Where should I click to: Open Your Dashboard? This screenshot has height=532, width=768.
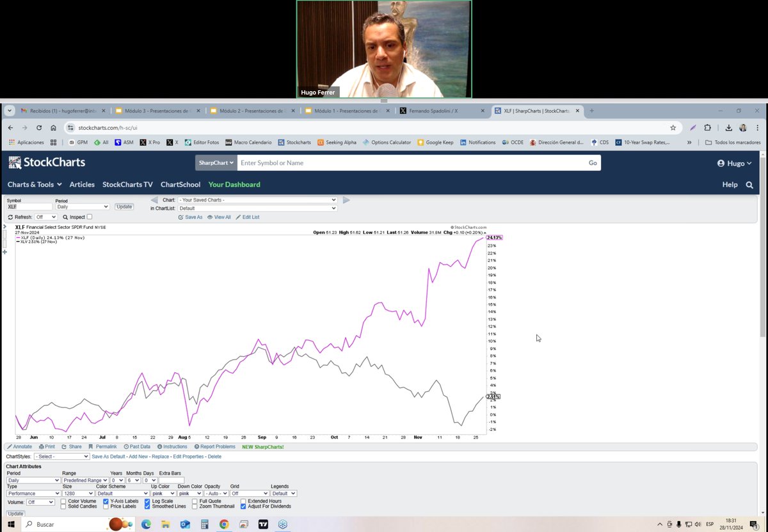coord(234,185)
